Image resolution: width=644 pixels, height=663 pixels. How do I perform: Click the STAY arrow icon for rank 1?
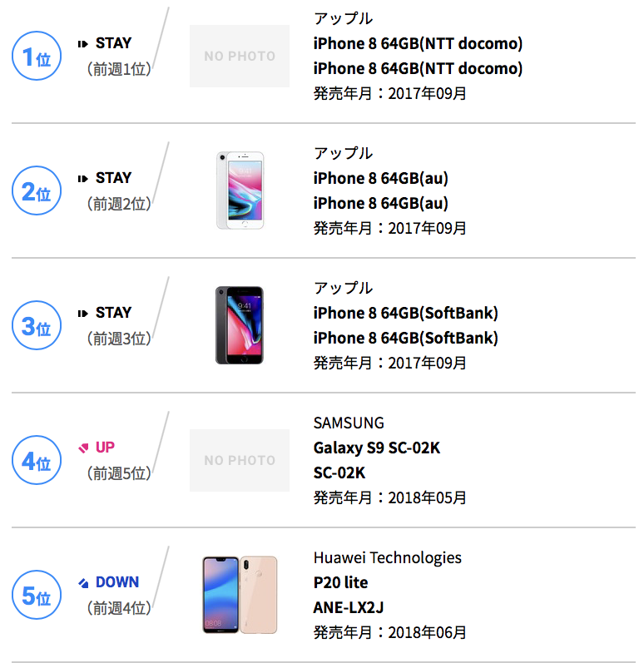[x=83, y=44]
